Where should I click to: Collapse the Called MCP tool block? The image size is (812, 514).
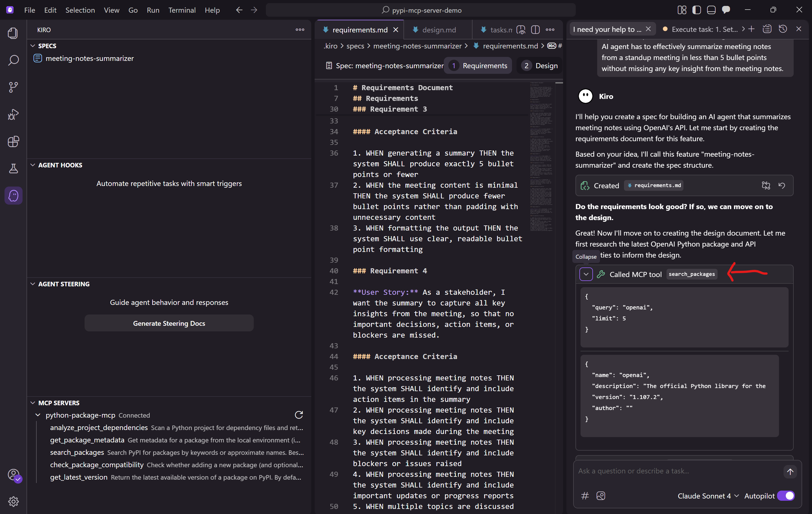pyautogui.click(x=586, y=274)
